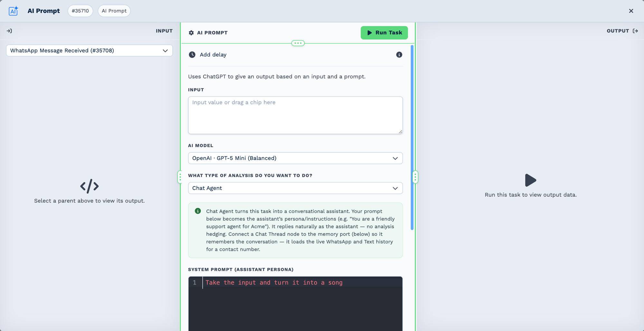Image resolution: width=644 pixels, height=331 pixels.
Task: Click 'Select a parent above to view its output.'
Action: (90, 201)
